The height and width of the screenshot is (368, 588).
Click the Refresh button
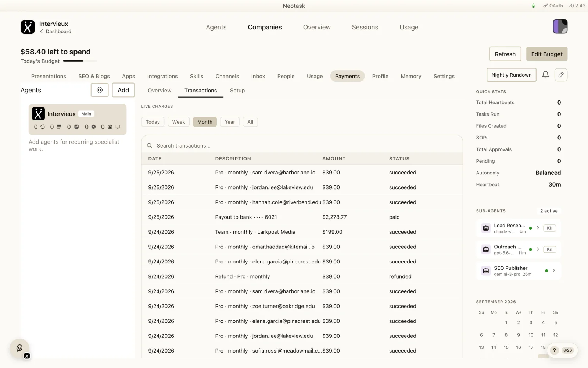coord(505,54)
